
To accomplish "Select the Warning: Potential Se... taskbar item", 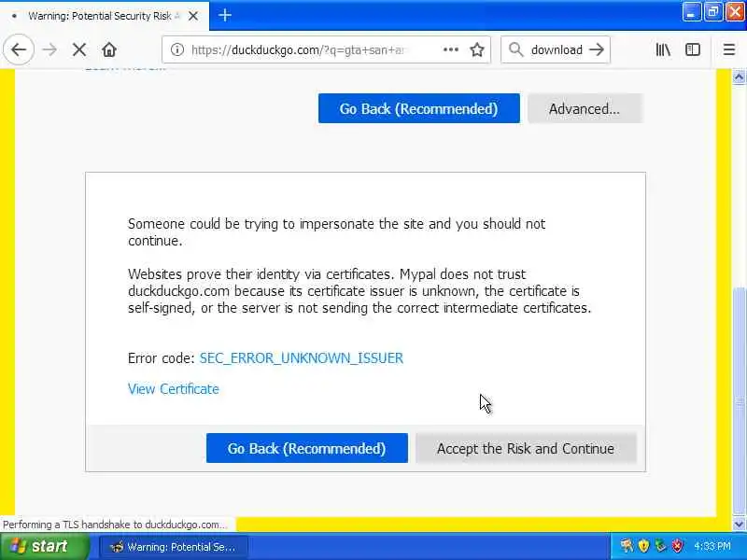I will coord(174,547).
